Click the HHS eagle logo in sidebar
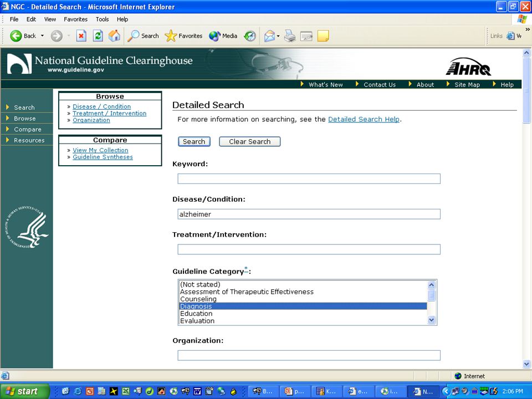This screenshot has height=399, width=532. click(27, 227)
